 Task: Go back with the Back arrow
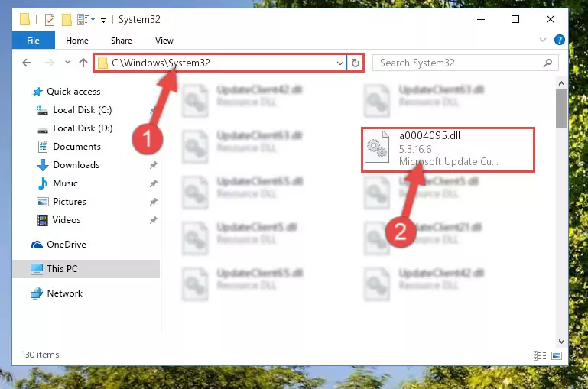[27, 63]
